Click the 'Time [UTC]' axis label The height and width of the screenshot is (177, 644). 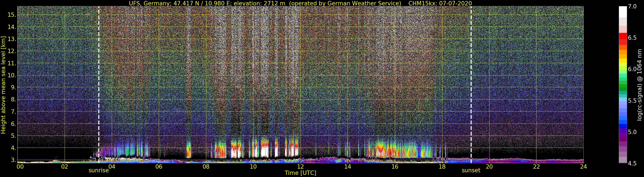(x=300, y=173)
